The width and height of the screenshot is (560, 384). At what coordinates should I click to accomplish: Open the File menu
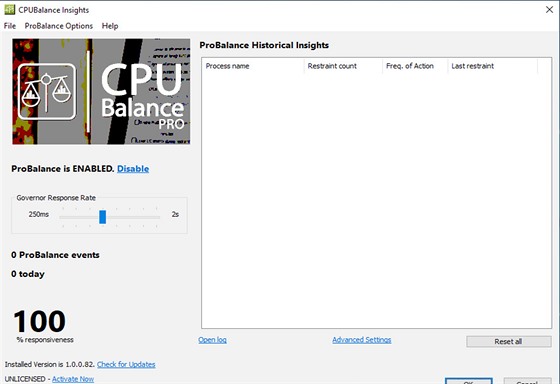[x=10, y=26]
